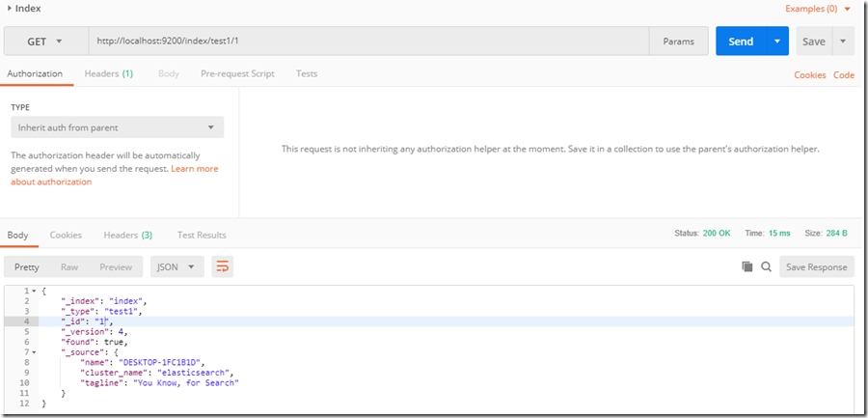
Task: Click the Save button
Action: tap(814, 42)
